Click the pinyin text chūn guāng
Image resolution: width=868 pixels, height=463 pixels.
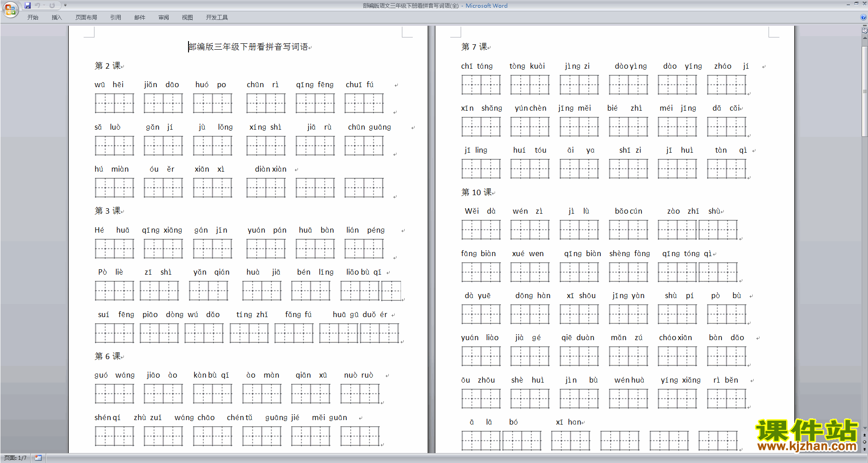coord(369,127)
